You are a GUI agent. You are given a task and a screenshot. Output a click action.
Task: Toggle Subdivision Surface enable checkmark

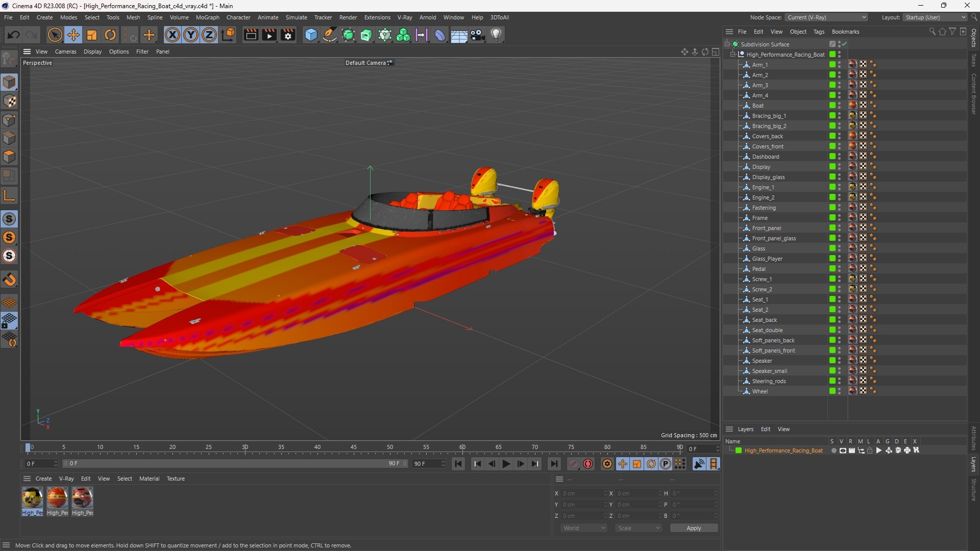tap(845, 44)
